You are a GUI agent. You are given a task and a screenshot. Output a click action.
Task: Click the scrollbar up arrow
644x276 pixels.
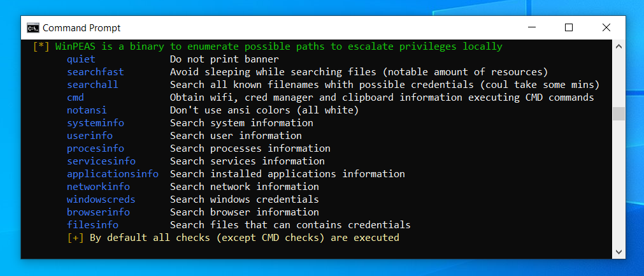619,47
